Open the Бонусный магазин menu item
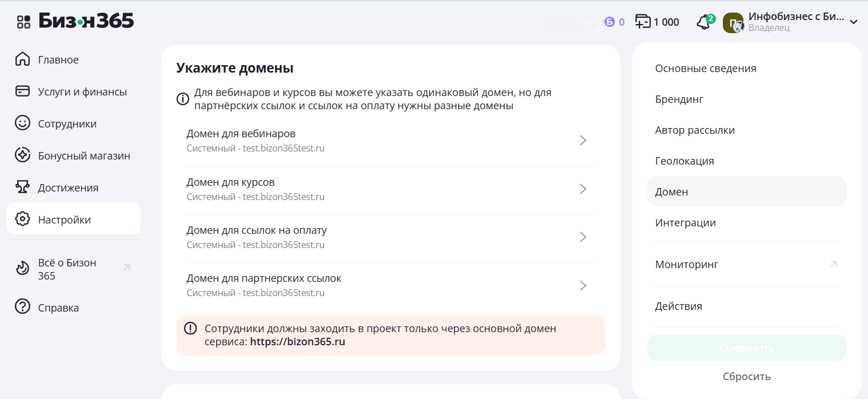 [84, 155]
